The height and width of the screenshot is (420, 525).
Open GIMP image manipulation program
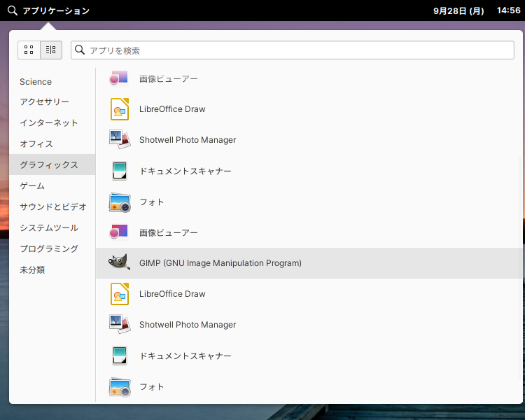[x=309, y=263]
